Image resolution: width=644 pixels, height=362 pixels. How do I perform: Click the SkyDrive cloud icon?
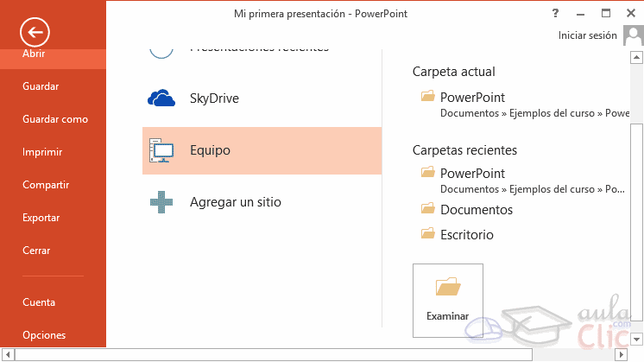[x=161, y=98]
